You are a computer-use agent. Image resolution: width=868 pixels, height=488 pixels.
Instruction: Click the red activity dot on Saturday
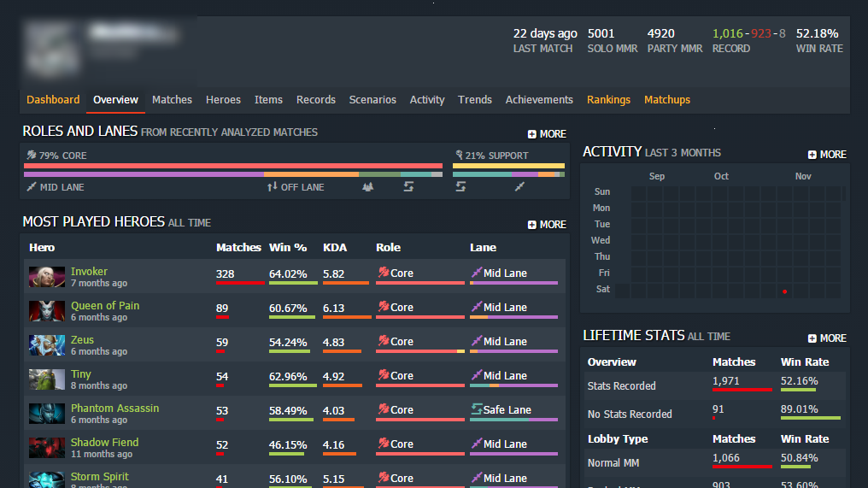[785, 291]
